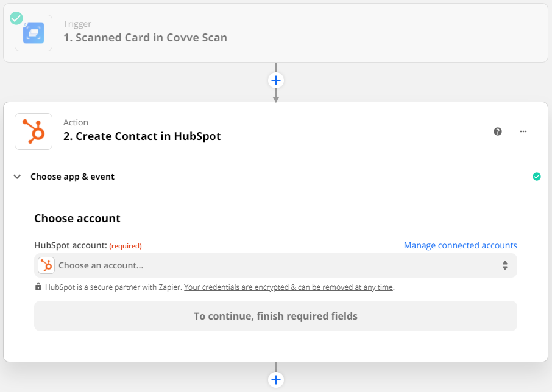The width and height of the screenshot is (552, 392).
Task: Click the large HubSpot logo in the action header
Action: 34,131
